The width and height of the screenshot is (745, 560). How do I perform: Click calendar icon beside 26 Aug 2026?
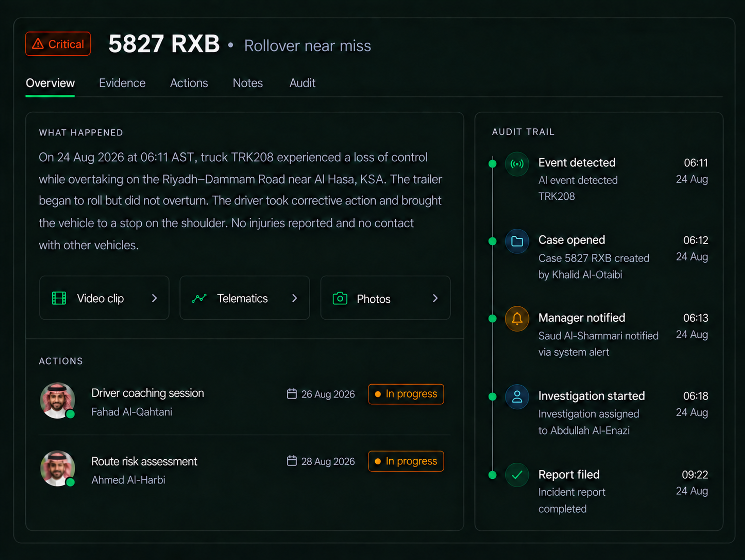coord(292,394)
